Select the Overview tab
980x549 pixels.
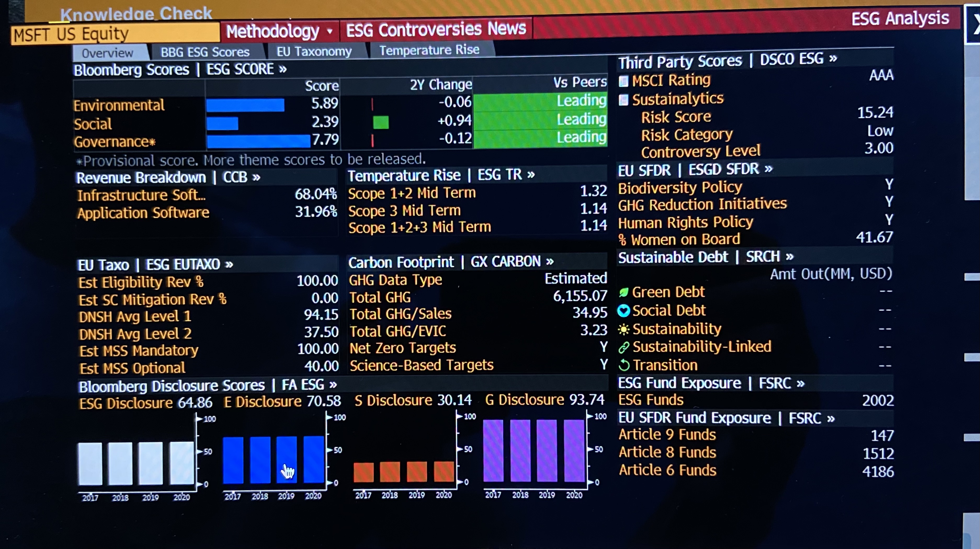pyautogui.click(x=110, y=53)
